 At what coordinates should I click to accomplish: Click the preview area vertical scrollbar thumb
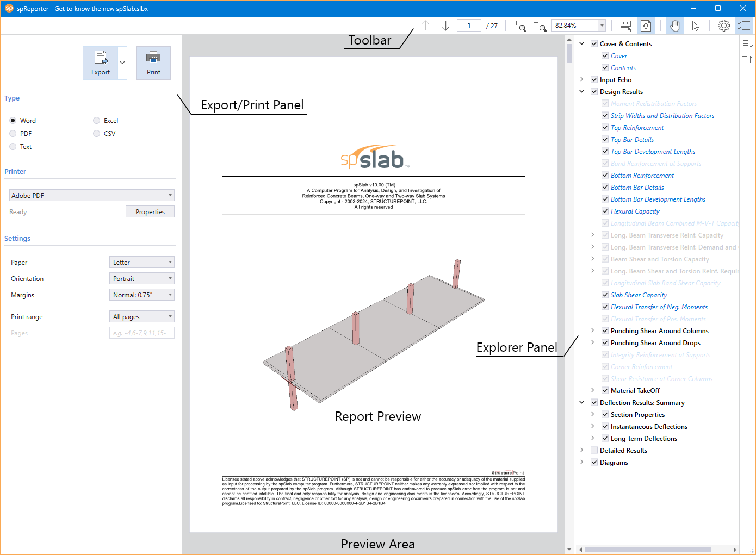tap(569, 53)
